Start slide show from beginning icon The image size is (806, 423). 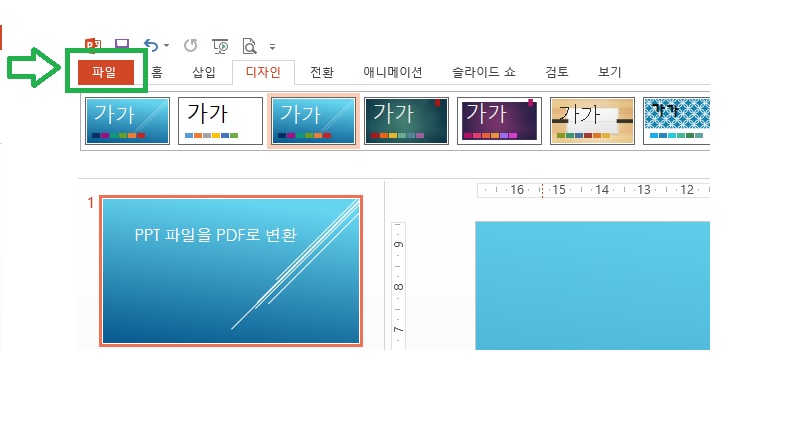tap(221, 46)
